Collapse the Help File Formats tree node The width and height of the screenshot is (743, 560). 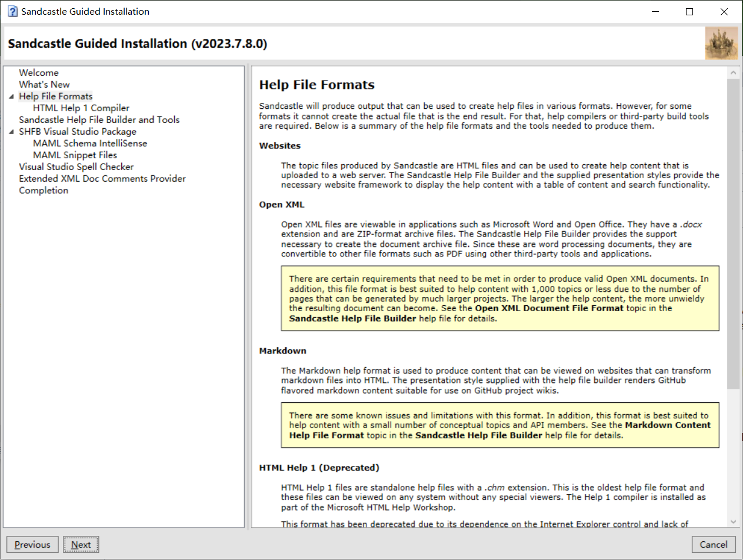(12, 96)
